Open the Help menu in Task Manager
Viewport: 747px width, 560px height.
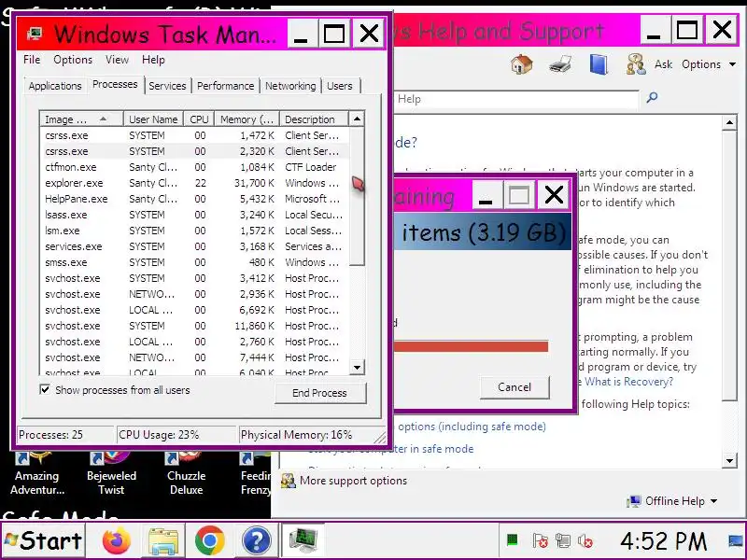point(153,60)
